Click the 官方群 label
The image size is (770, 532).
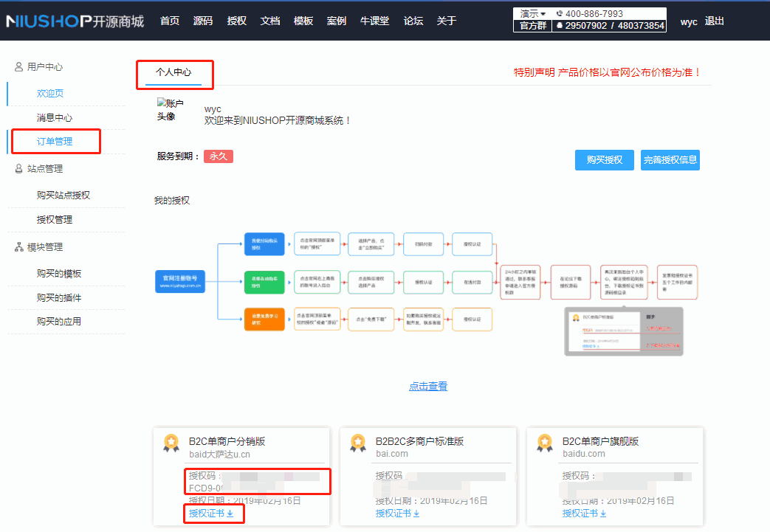tap(533, 26)
